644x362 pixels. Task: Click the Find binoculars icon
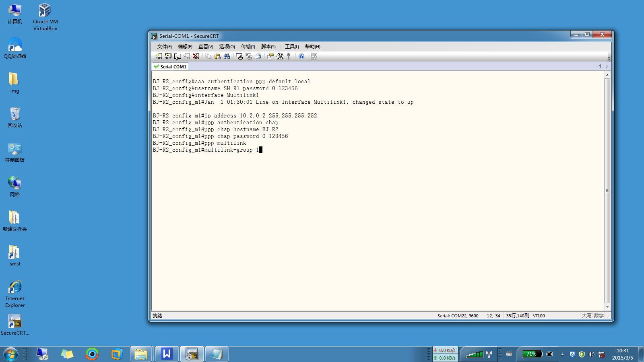(x=227, y=56)
